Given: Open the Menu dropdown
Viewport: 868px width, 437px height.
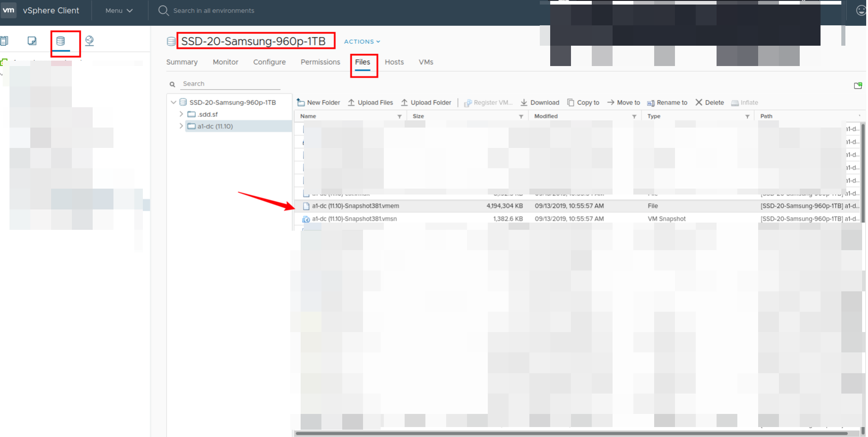Looking at the screenshot, I should coord(119,10).
